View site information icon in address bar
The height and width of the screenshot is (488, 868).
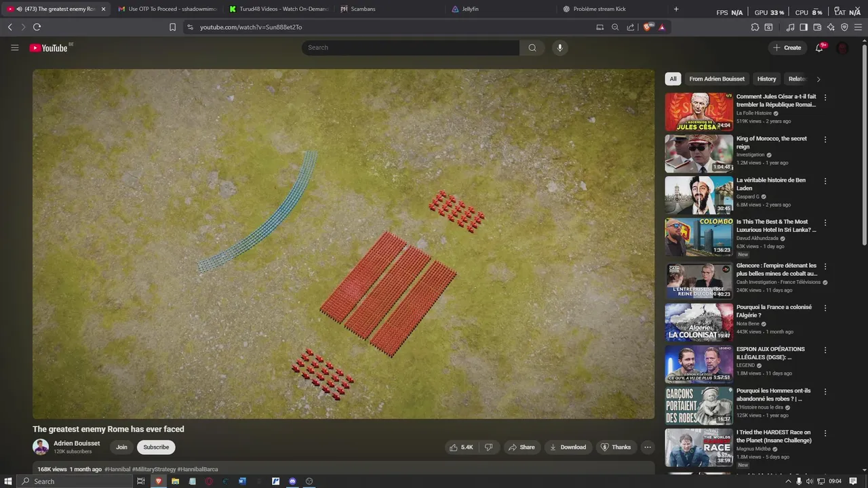[190, 27]
